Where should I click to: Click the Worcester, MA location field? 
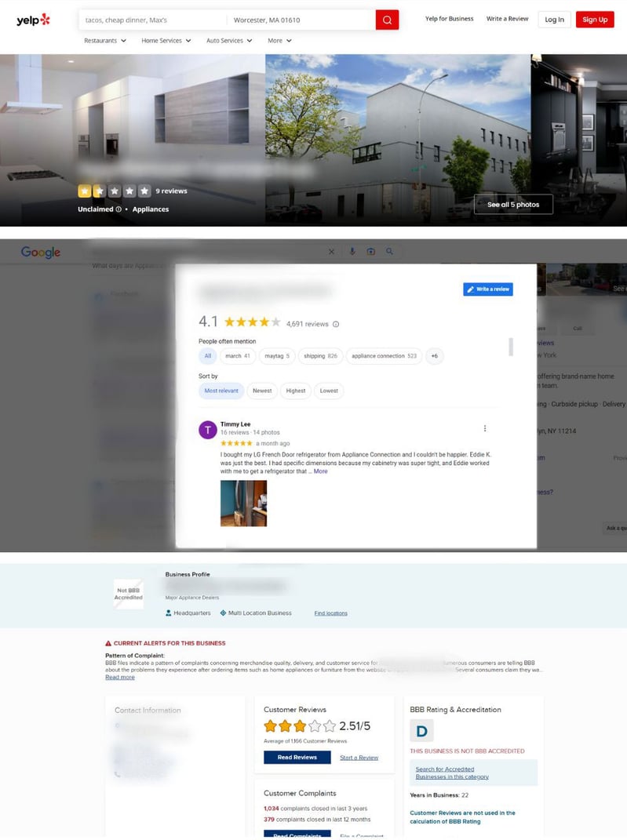click(x=301, y=20)
